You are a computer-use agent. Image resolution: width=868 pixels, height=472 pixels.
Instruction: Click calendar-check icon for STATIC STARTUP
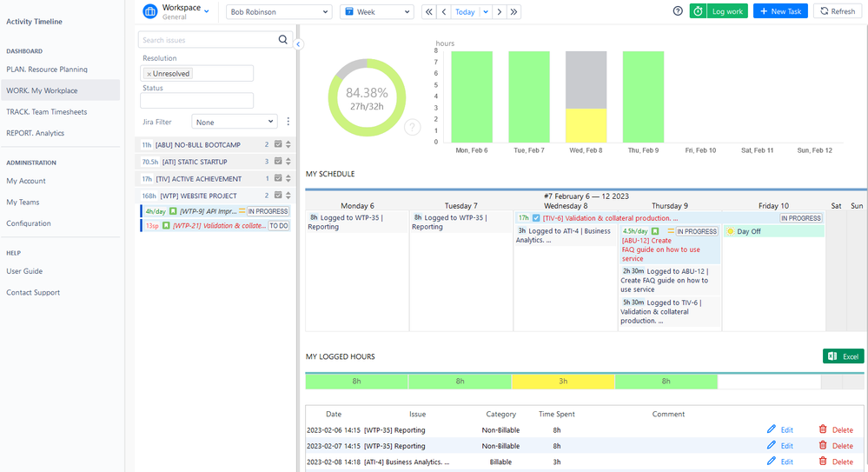[x=278, y=161]
